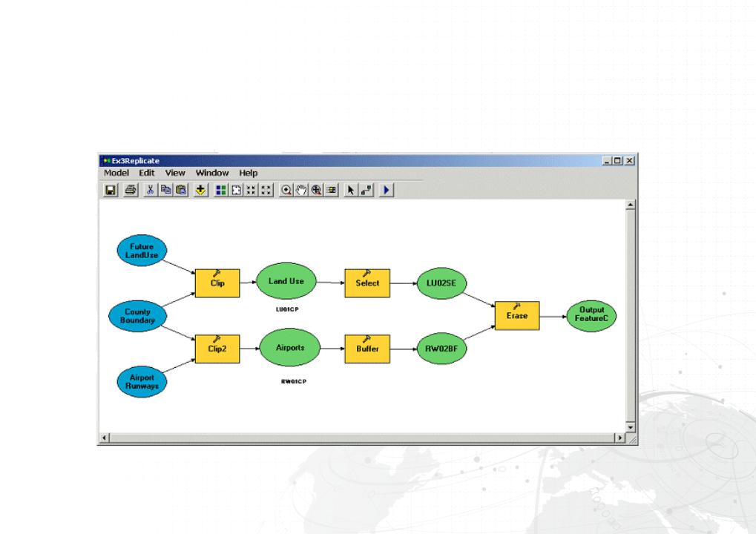Image resolution: width=756 pixels, height=534 pixels.
Task: Pick the Select arrow pointer tool
Action: tap(350, 190)
